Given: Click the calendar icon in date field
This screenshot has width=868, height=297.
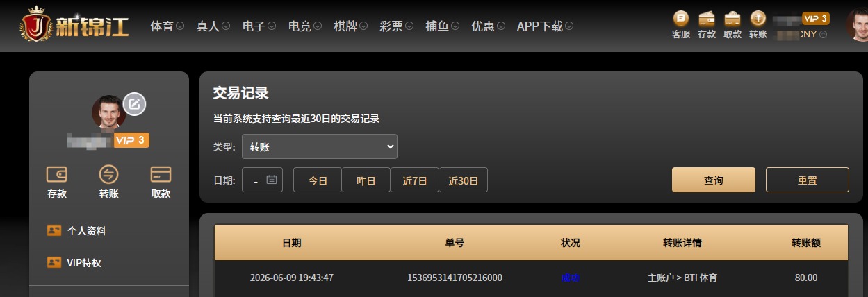Looking at the screenshot, I should [x=272, y=180].
